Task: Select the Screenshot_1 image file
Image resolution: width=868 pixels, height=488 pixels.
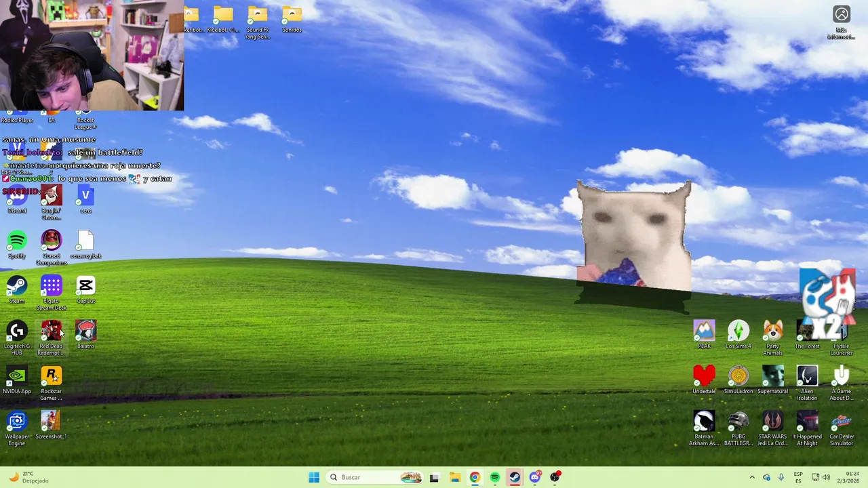Action: pyautogui.click(x=52, y=425)
